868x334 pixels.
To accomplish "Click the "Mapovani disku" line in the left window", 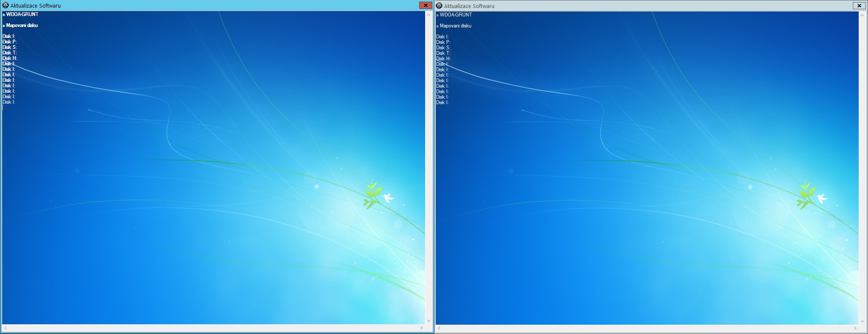I will click(x=20, y=25).
